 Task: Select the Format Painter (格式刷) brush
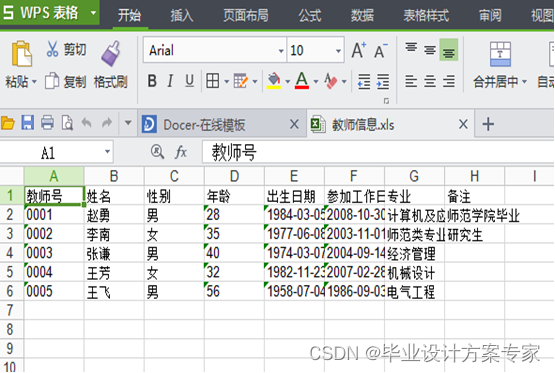pyautogui.click(x=111, y=53)
